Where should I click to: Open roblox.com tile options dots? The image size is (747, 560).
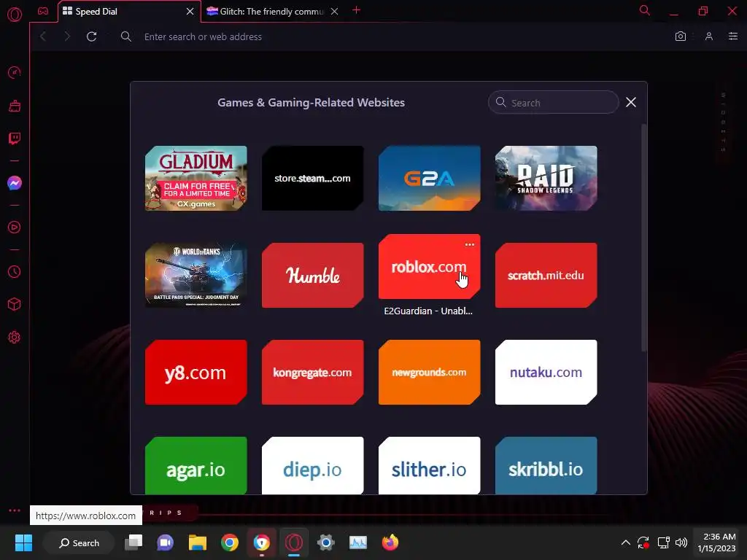(469, 244)
